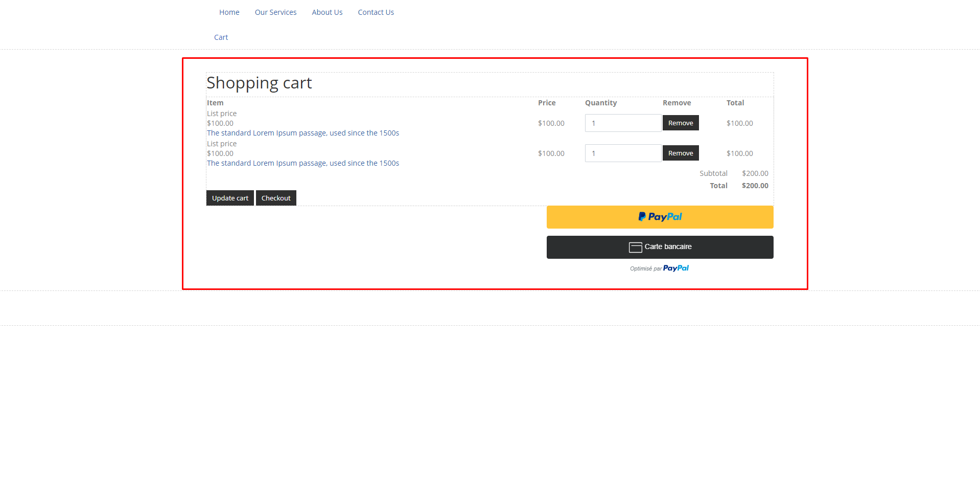This screenshot has width=980, height=494.
Task: Remove the second cart item
Action: tap(681, 153)
